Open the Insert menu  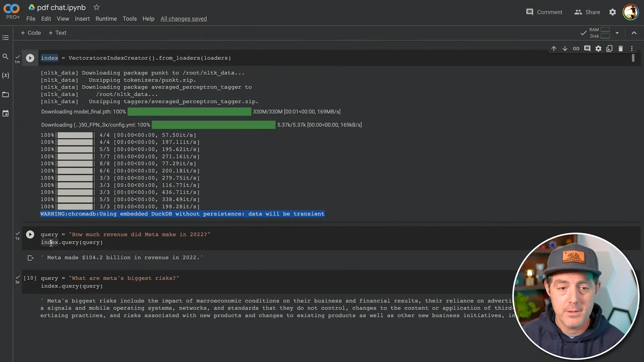(x=82, y=19)
